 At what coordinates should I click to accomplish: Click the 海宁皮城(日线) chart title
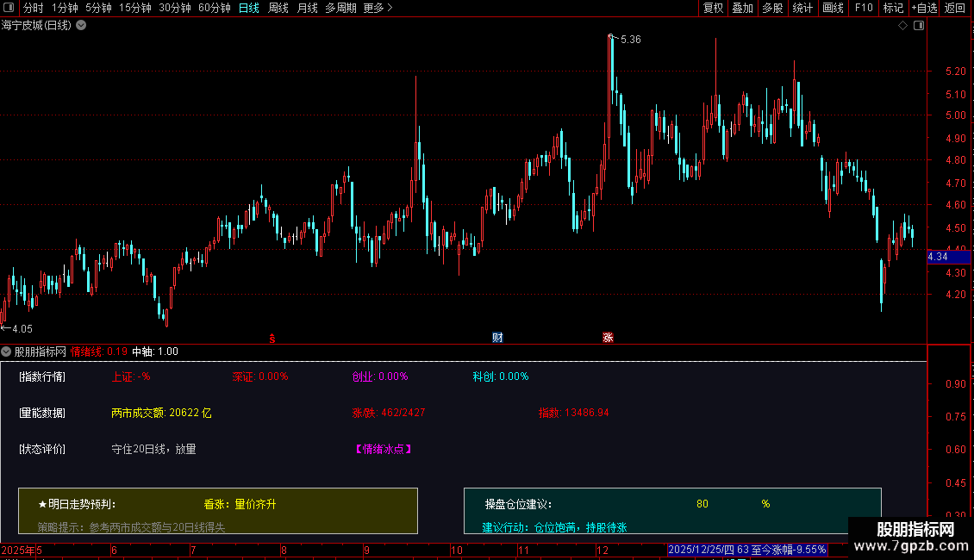37,26
